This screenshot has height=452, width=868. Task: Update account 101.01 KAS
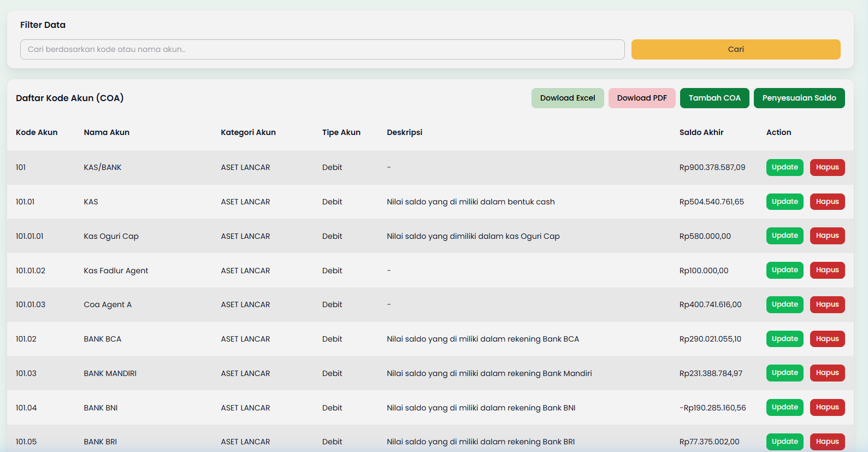tap(784, 202)
